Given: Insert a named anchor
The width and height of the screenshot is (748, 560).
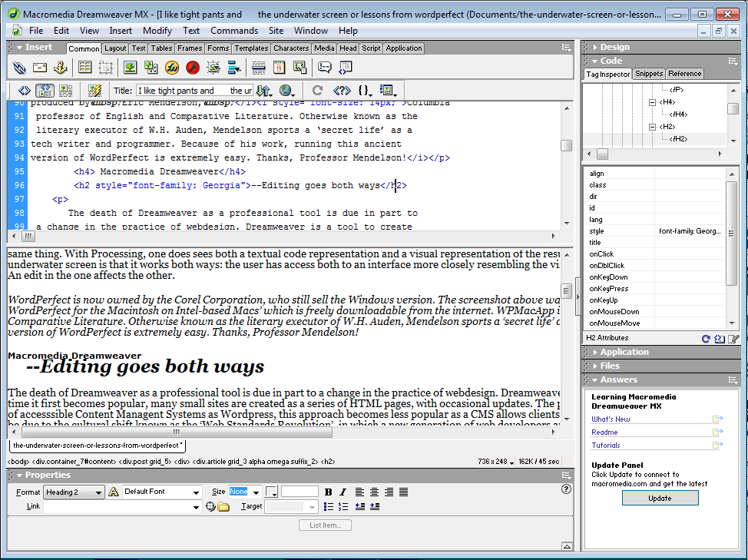Looking at the screenshot, I should coord(60,68).
